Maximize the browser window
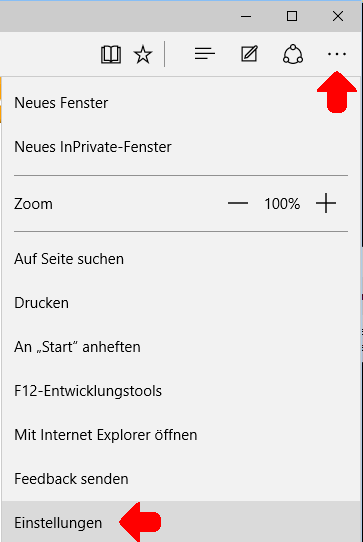The image size is (363, 542). click(x=292, y=16)
